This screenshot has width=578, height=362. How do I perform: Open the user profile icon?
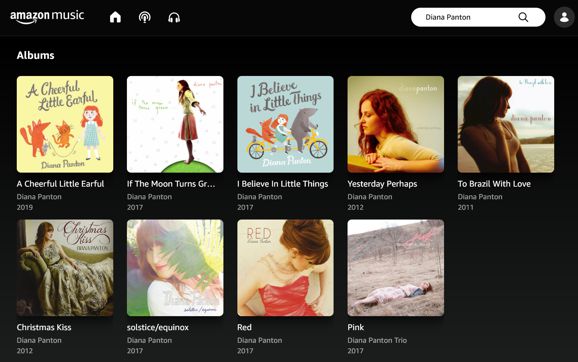[564, 17]
